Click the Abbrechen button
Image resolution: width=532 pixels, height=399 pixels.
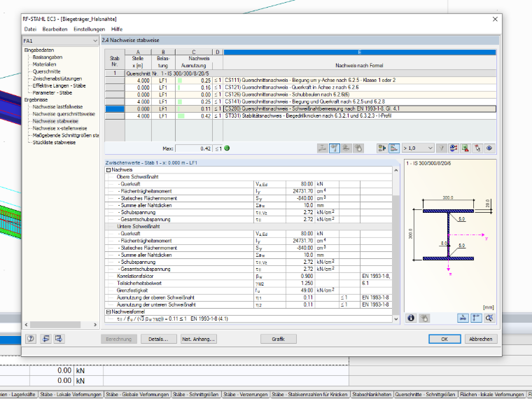click(x=481, y=339)
